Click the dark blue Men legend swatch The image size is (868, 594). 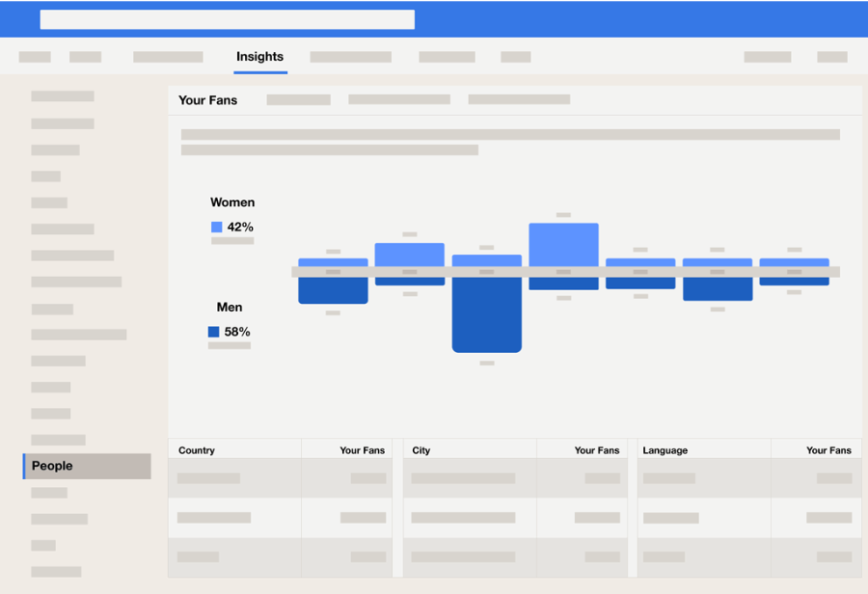click(213, 332)
